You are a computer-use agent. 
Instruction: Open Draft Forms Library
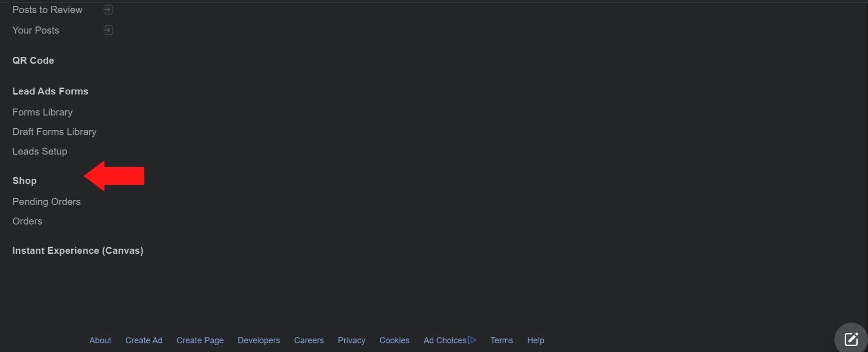(x=54, y=132)
